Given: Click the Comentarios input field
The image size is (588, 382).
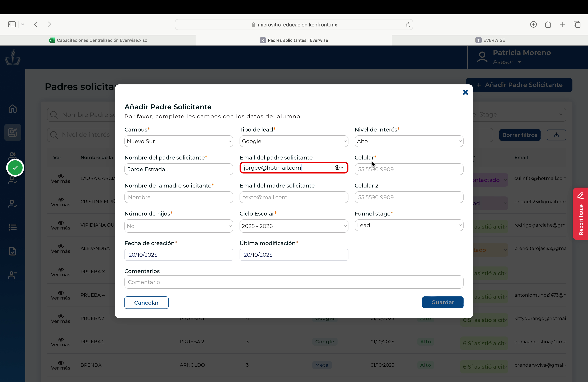Looking at the screenshot, I should pyautogui.click(x=294, y=282).
